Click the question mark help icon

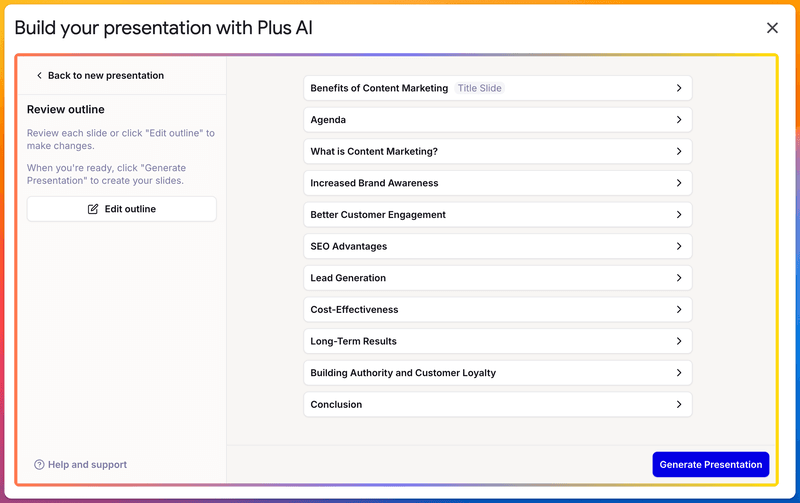pyautogui.click(x=39, y=465)
